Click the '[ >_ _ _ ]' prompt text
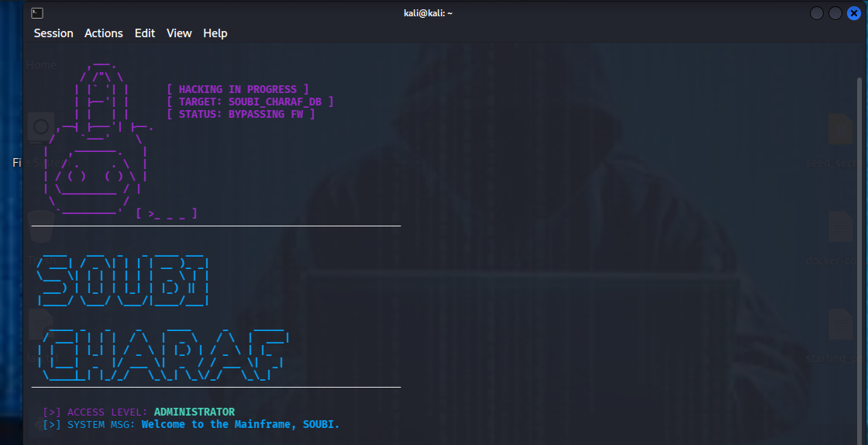This screenshot has height=445, width=868. coord(167,213)
